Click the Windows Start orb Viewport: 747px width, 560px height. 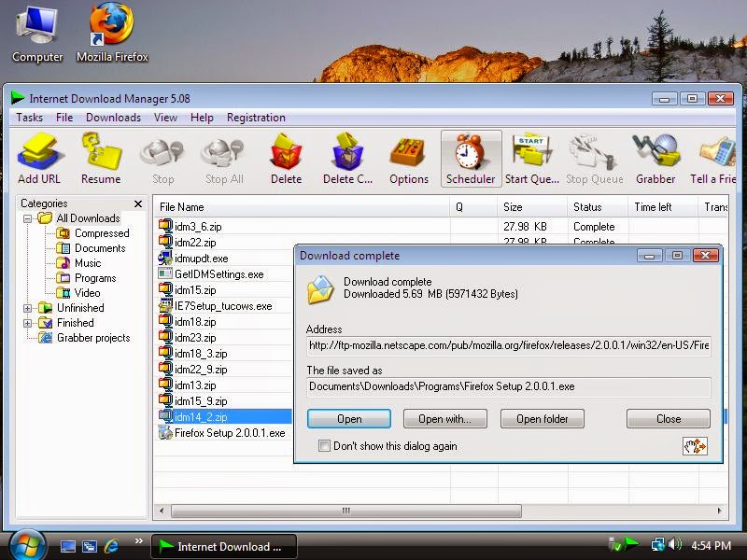pos(27,546)
